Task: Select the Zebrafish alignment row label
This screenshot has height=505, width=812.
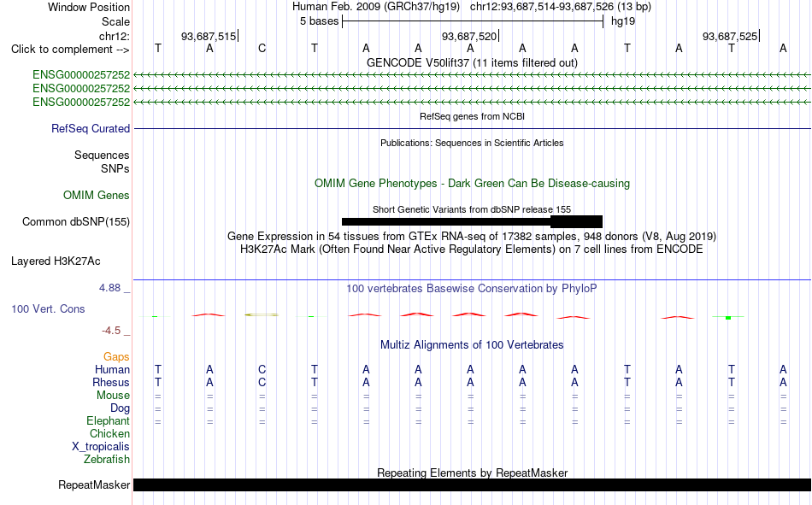Action: [x=107, y=459]
